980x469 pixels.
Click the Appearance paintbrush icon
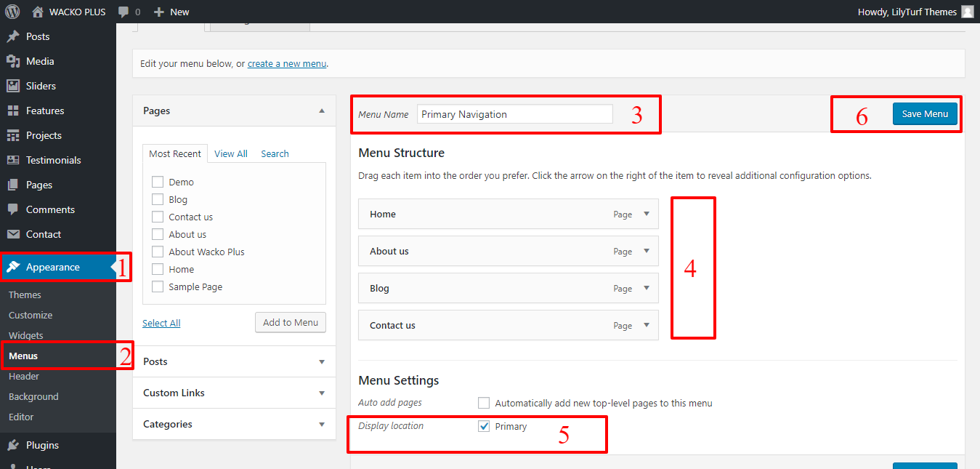point(13,267)
